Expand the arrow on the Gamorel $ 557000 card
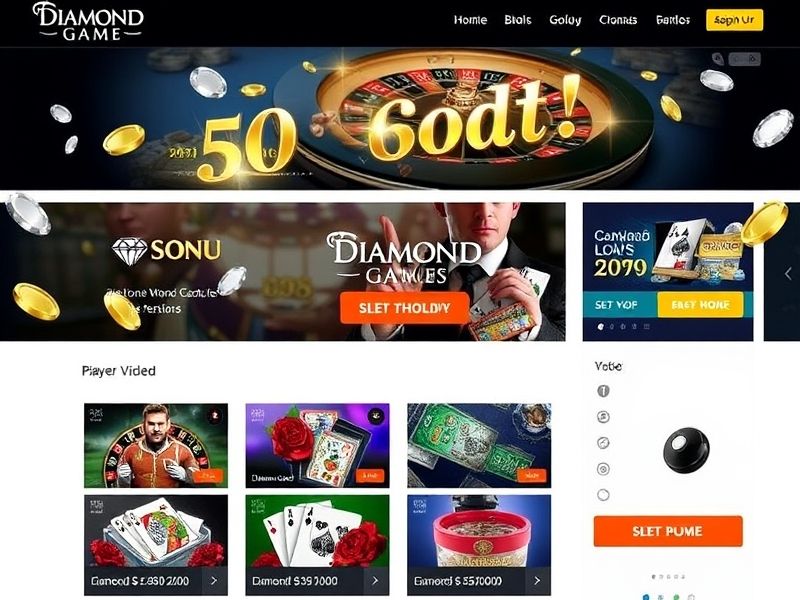 pyautogui.click(x=537, y=581)
